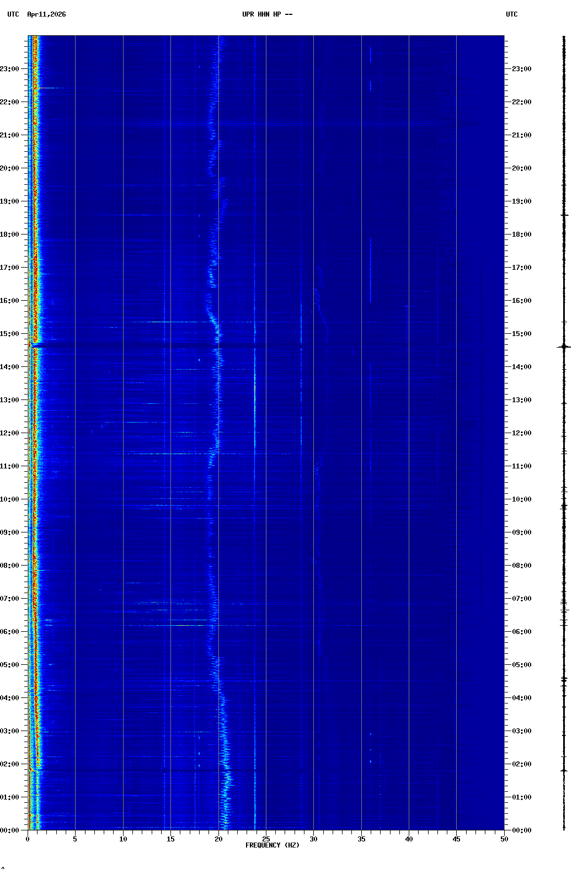Click the 5 Hz frequency tick label
The image size is (588, 874).
(75, 839)
